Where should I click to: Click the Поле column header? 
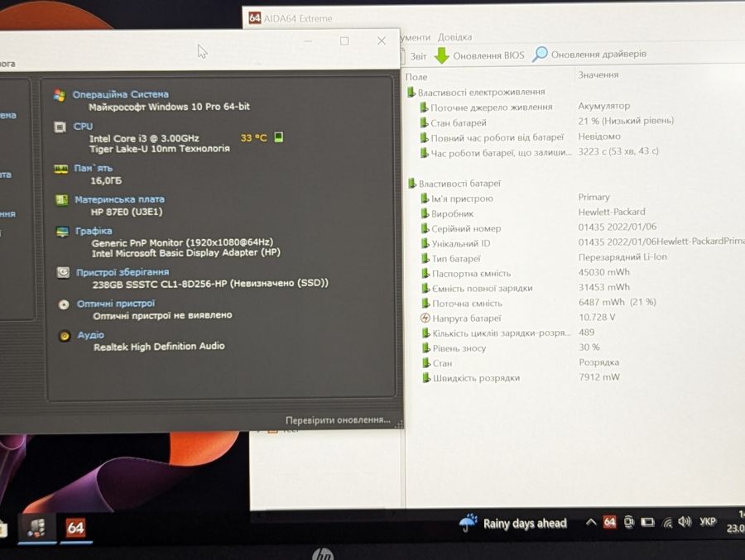(416, 76)
